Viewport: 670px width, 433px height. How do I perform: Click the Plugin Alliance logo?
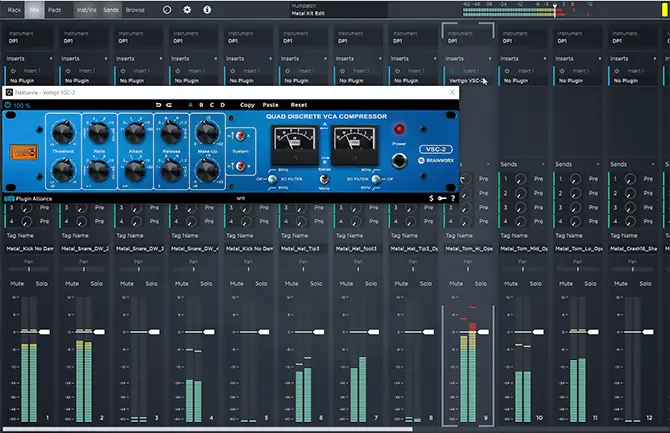[28, 199]
